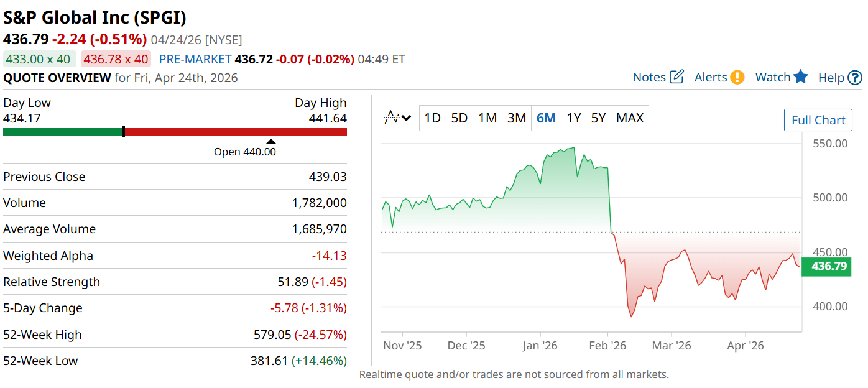Open the Alerts link text
Viewport: 868px width, 388px height.
[711, 77]
